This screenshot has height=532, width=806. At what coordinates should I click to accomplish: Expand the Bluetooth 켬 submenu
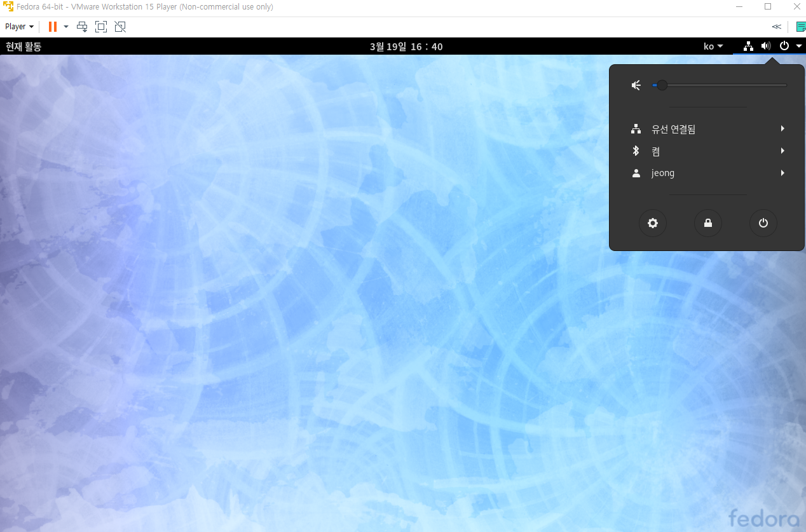707,151
